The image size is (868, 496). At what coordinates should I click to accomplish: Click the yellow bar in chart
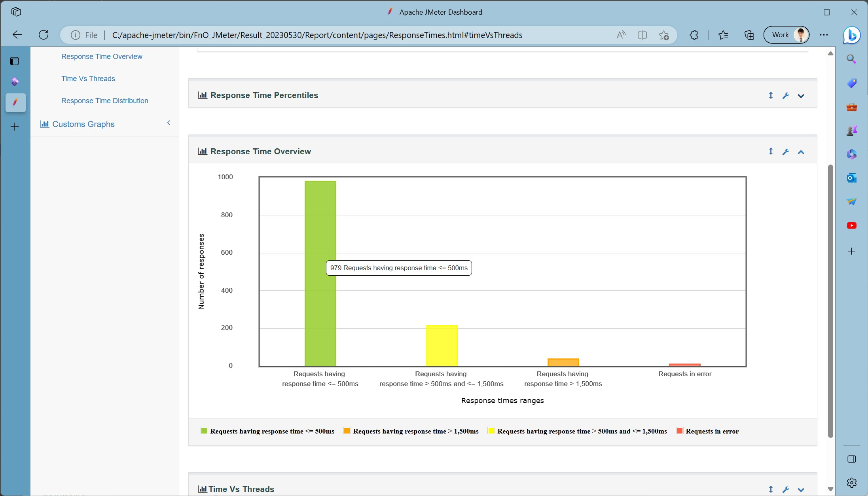[442, 346]
